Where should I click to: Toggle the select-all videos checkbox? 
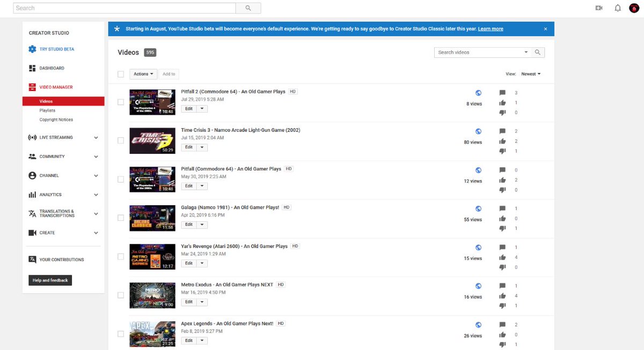point(121,74)
